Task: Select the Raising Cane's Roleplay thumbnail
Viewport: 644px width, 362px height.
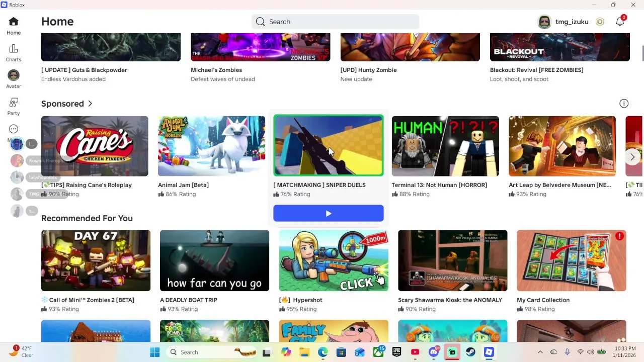Action: [95, 146]
